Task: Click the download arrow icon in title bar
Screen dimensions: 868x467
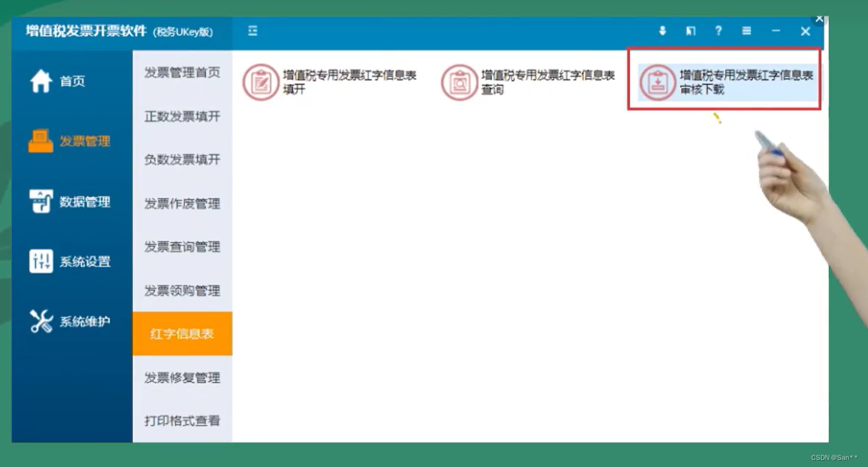Action: 662,31
